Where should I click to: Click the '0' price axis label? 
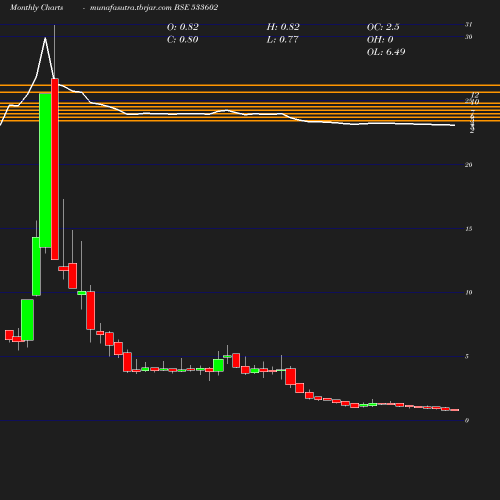pos(467,420)
